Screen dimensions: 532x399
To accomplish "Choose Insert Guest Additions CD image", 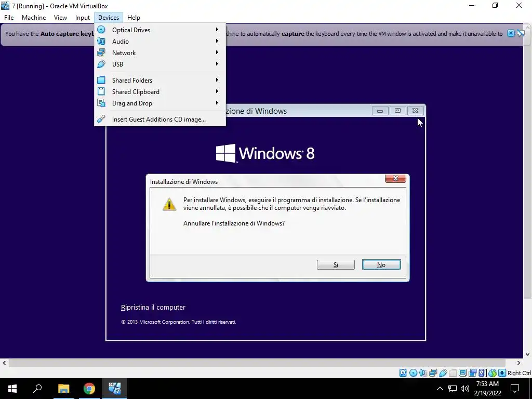I will click(160, 119).
